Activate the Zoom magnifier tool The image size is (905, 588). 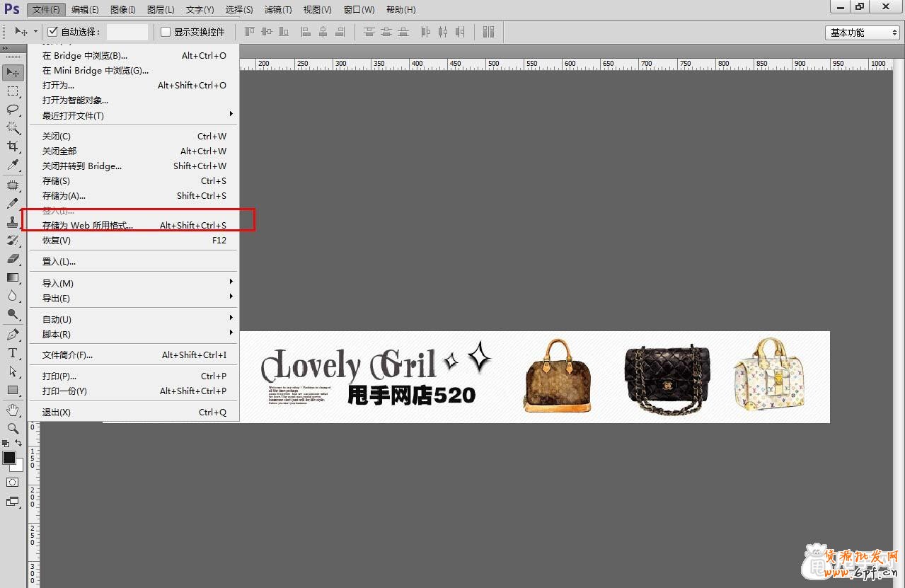click(13, 428)
